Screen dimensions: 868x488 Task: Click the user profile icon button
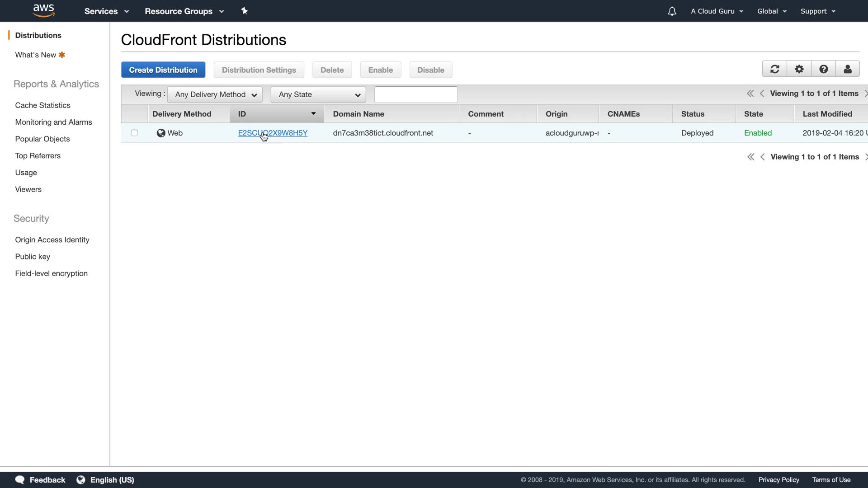(848, 69)
